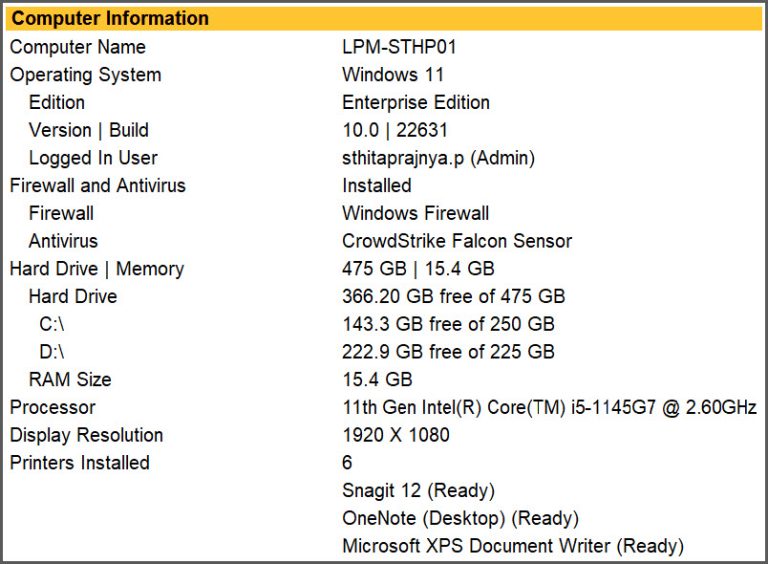Select the computer name LPM-STHP01
The image size is (768, 564).
click(x=399, y=47)
